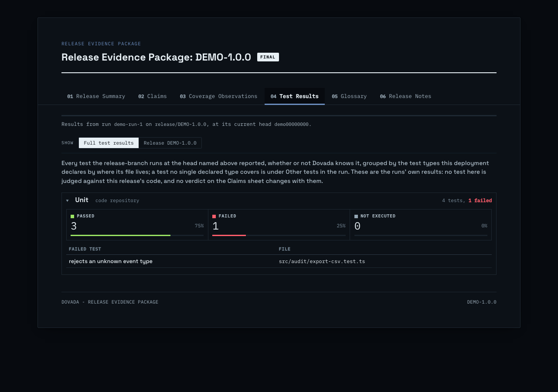Click the 75% passed percentage

199,226
